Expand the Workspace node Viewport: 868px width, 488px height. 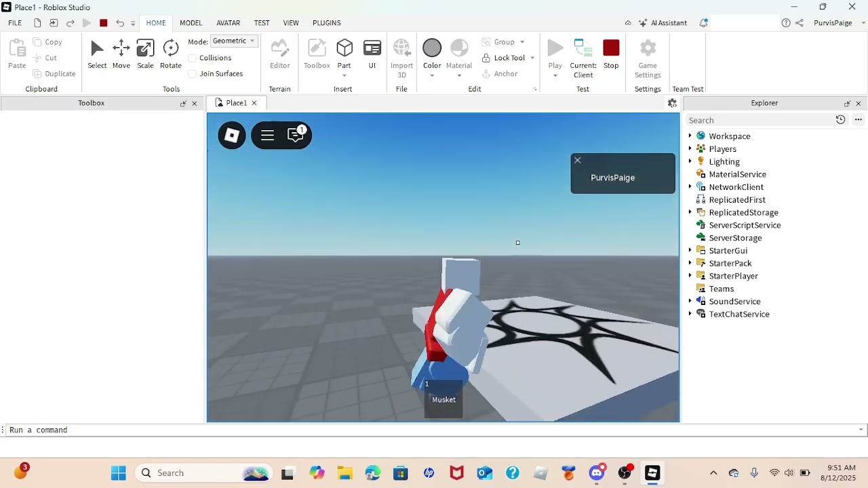690,136
